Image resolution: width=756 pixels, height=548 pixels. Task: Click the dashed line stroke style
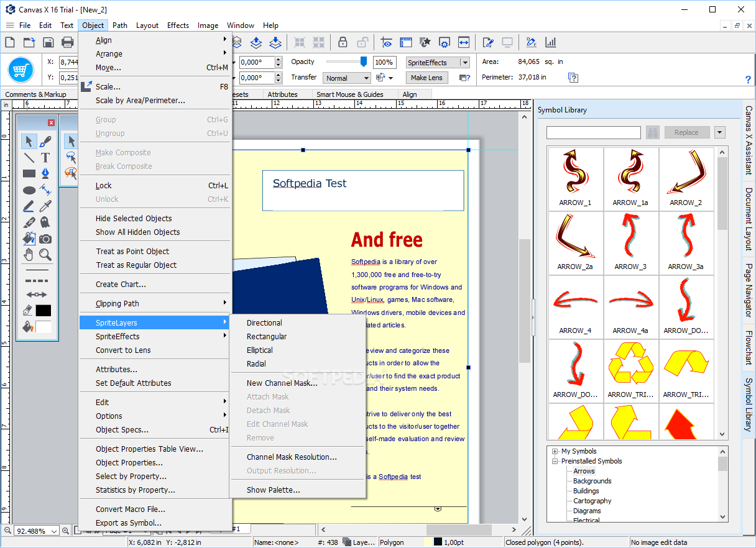[x=37, y=281]
